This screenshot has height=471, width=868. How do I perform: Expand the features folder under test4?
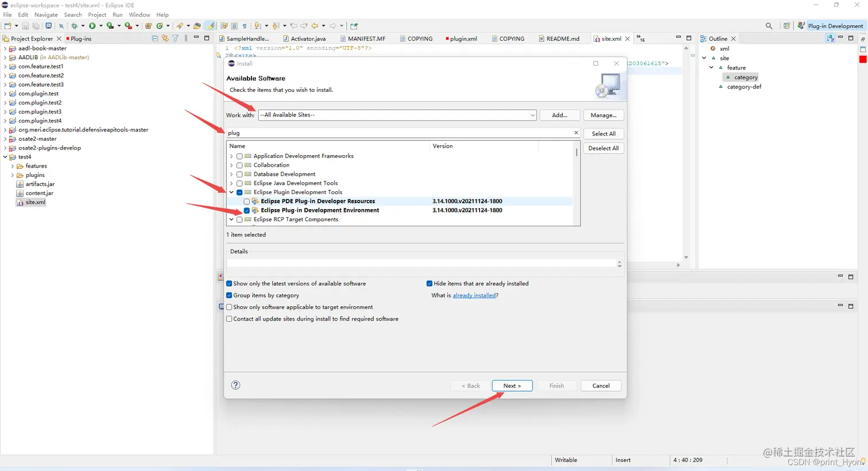click(13, 166)
